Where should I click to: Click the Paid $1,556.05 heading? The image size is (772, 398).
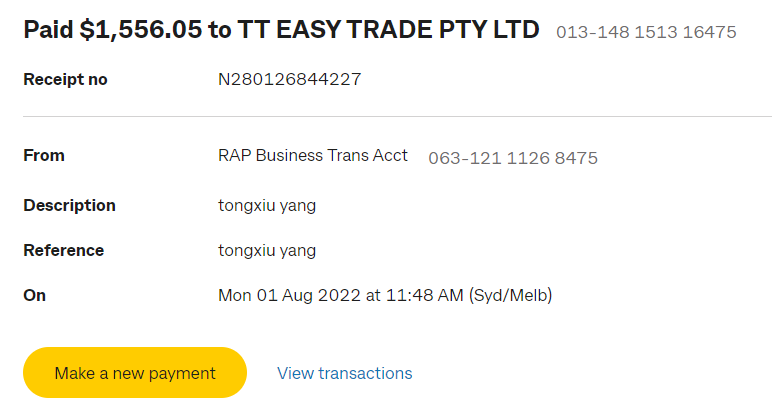pos(281,30)
